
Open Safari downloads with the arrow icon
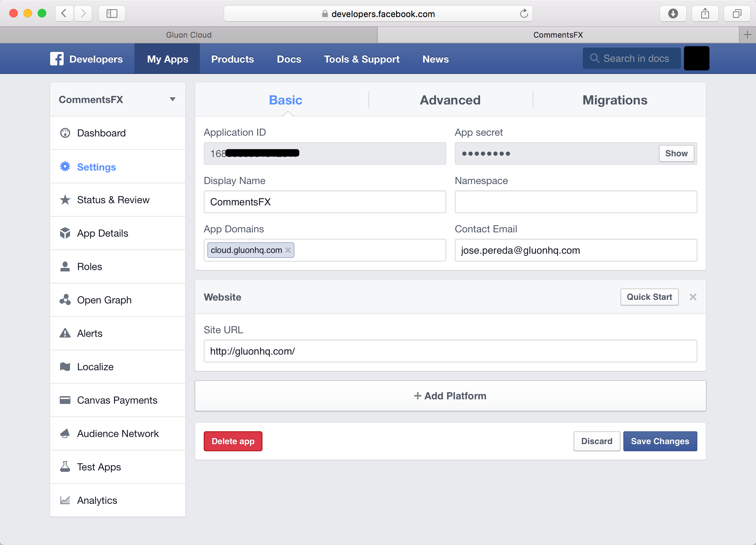[673, 14]
